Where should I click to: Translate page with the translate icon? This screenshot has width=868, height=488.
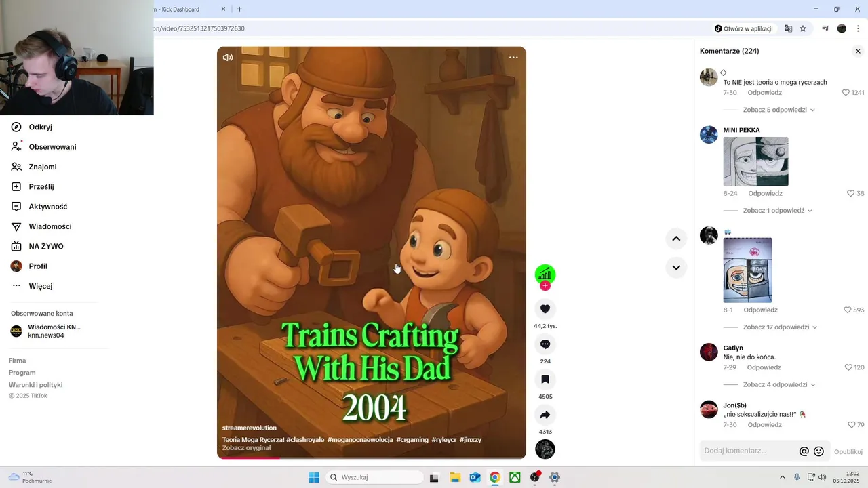pos(788,28)
